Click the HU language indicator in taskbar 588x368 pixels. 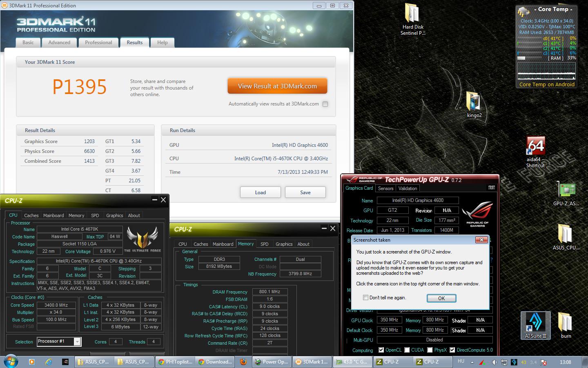tap(461, 361)
